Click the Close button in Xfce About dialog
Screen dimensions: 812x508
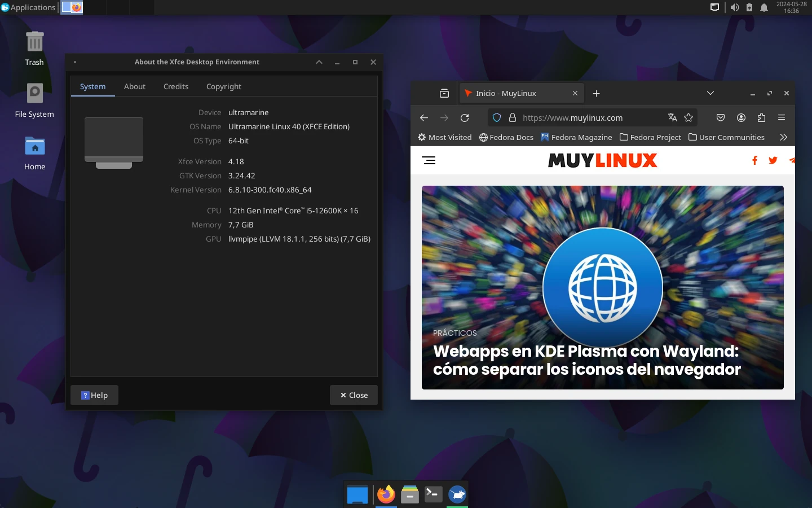click(354, 395)
